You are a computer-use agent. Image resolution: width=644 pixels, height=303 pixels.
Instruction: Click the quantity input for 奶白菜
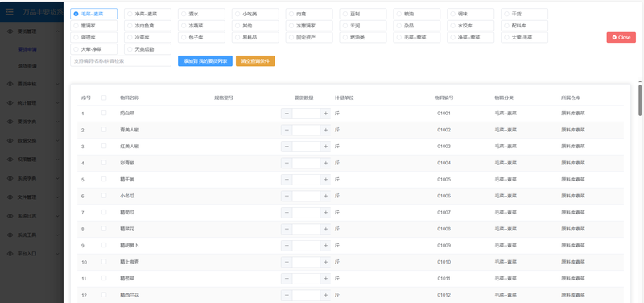306,114
